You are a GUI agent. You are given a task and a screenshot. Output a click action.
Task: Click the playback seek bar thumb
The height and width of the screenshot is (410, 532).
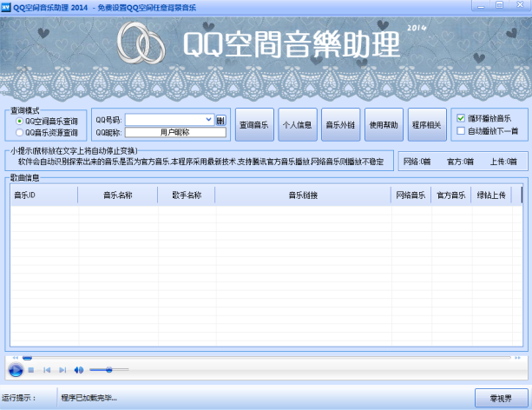pyautogui.click(x=27, y=358)
